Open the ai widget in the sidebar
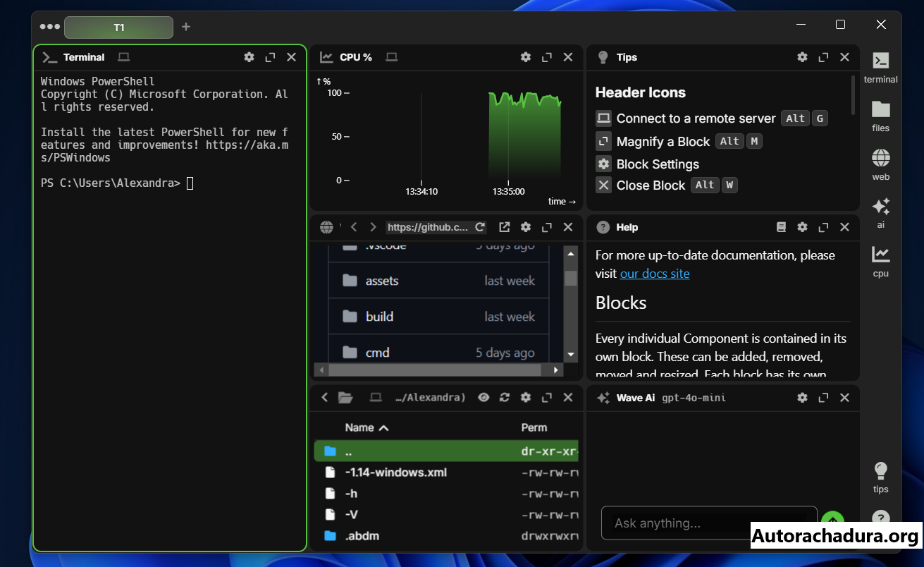924x567 pixels. coord(880,213)
